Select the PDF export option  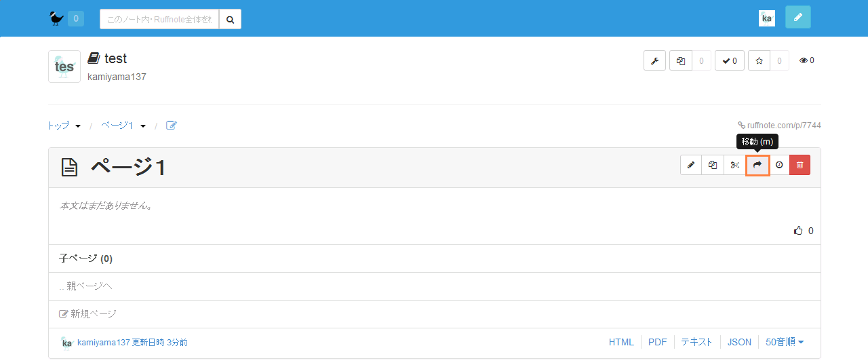[x=657, y=342]
